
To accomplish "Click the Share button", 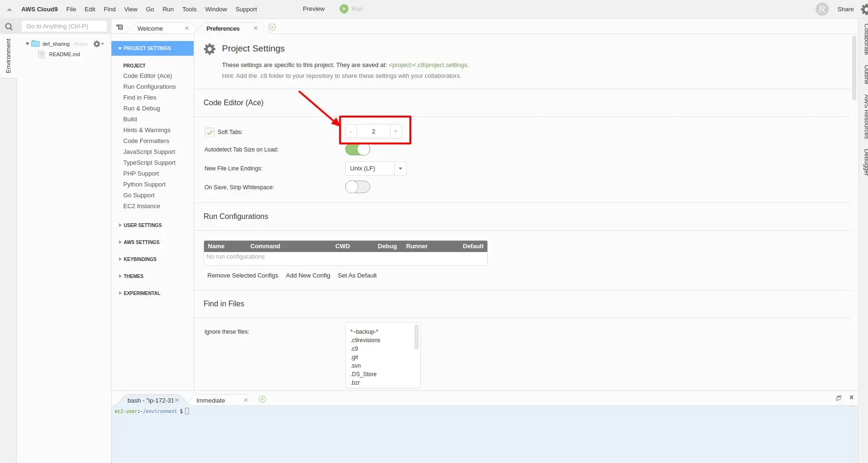I will [845, 9].
